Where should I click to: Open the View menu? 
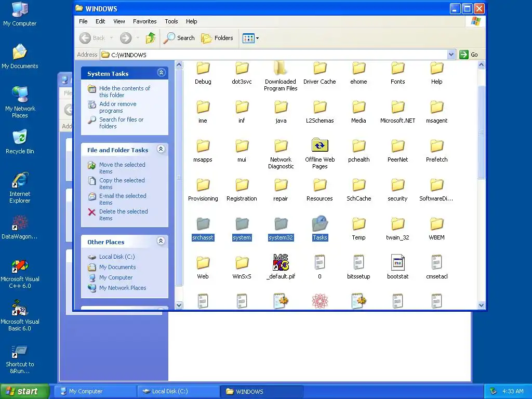(119, 21)
